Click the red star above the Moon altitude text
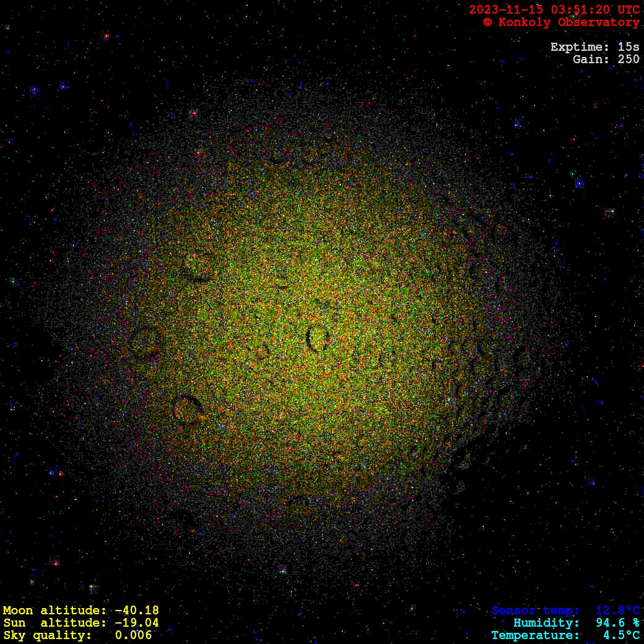Screen dimensions: 644x644 click(x=55, y=563)
